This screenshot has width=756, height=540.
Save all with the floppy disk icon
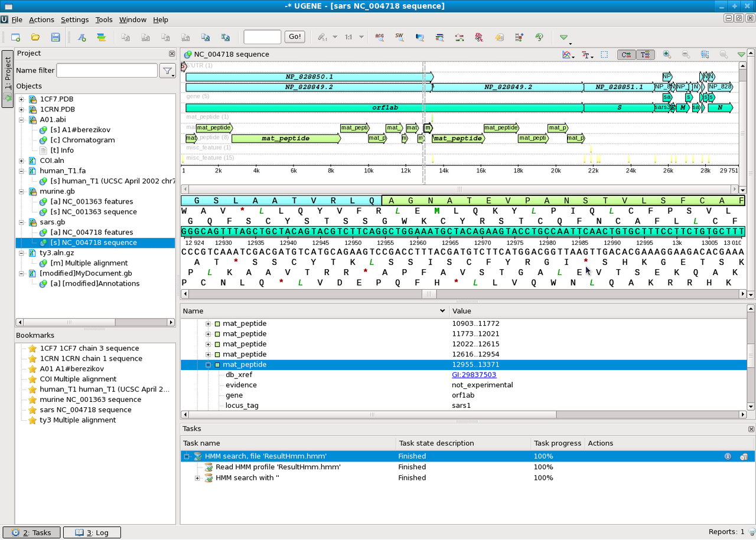click(x=56, y=37)
